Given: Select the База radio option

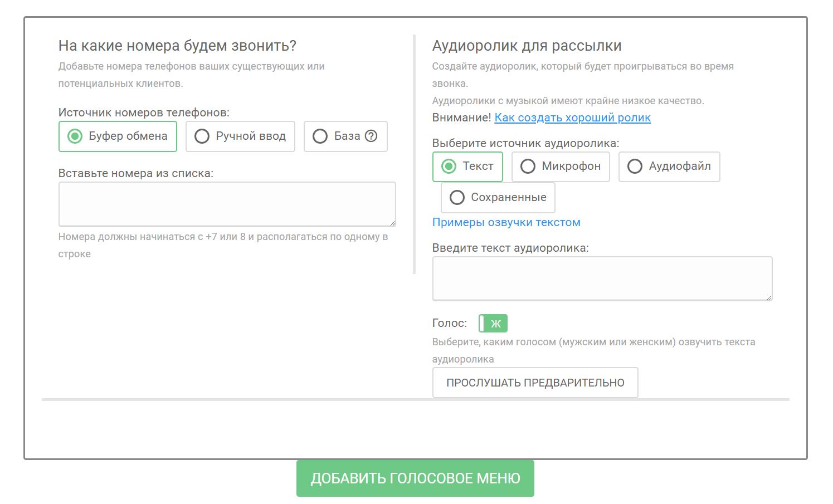Looking at the screenshot, I should [345, 136].
